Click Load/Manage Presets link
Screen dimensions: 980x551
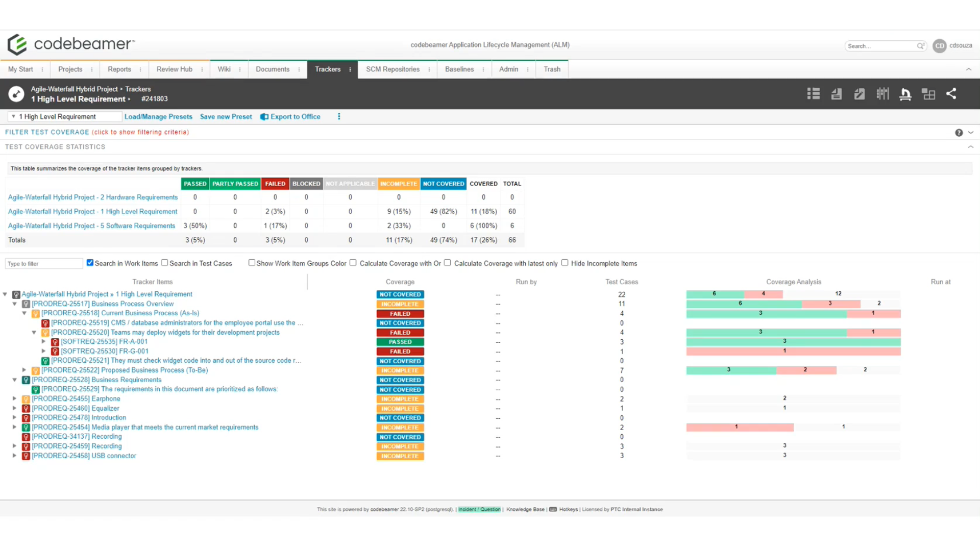pos(158,117)
